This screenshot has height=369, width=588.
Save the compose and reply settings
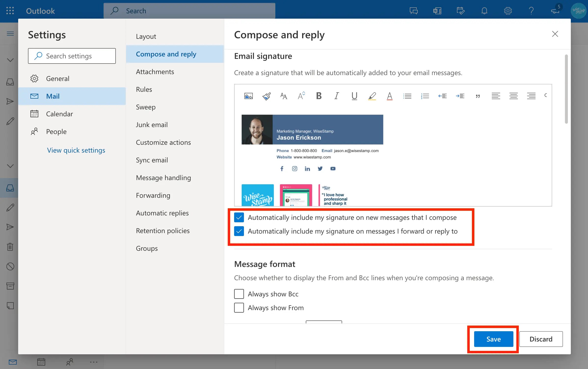493,339
